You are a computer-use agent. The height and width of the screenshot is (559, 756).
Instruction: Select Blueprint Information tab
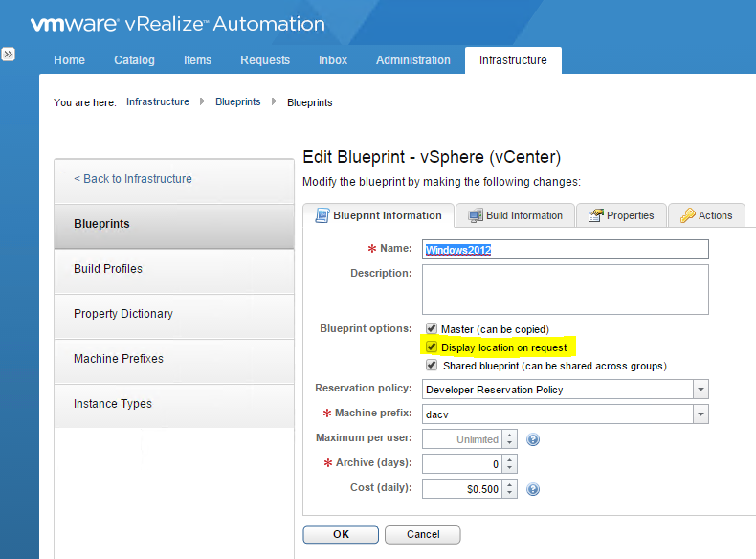tap(379, 215)
